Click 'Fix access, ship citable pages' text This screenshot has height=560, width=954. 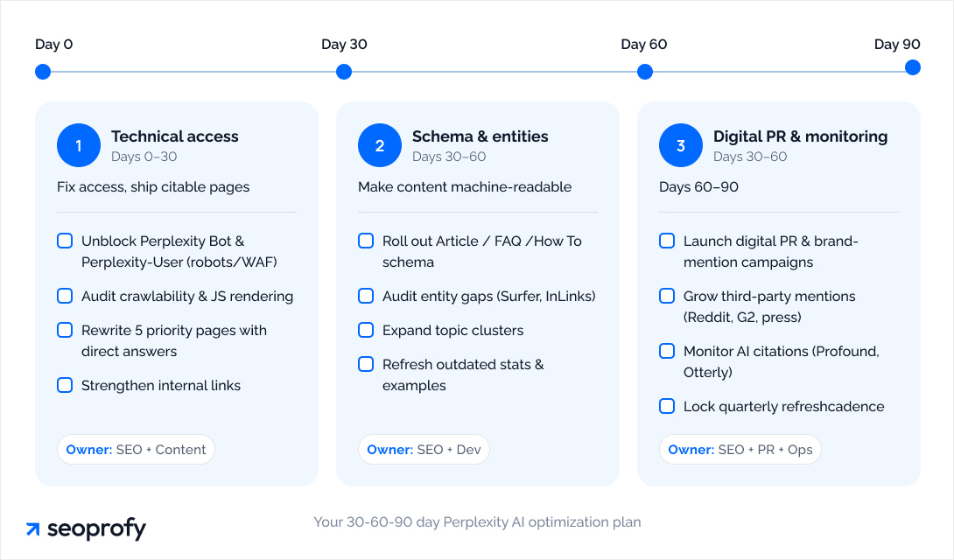point(153,186)
